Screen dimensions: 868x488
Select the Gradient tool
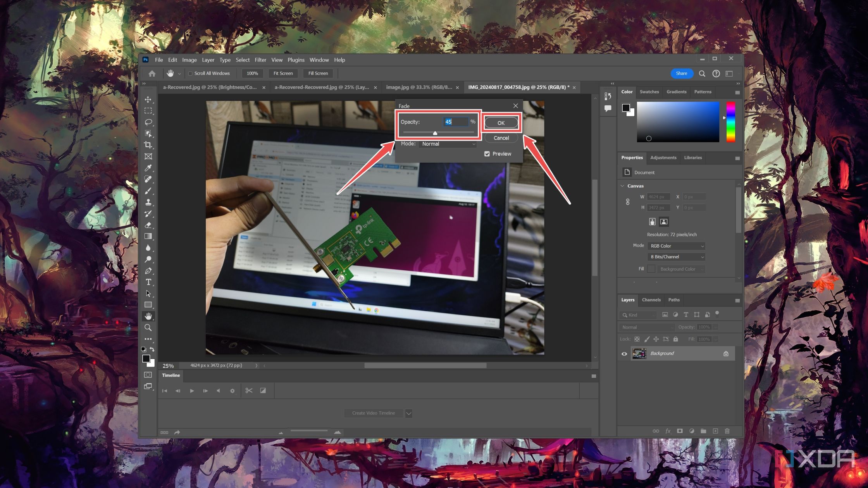click(x=148, y=236)
